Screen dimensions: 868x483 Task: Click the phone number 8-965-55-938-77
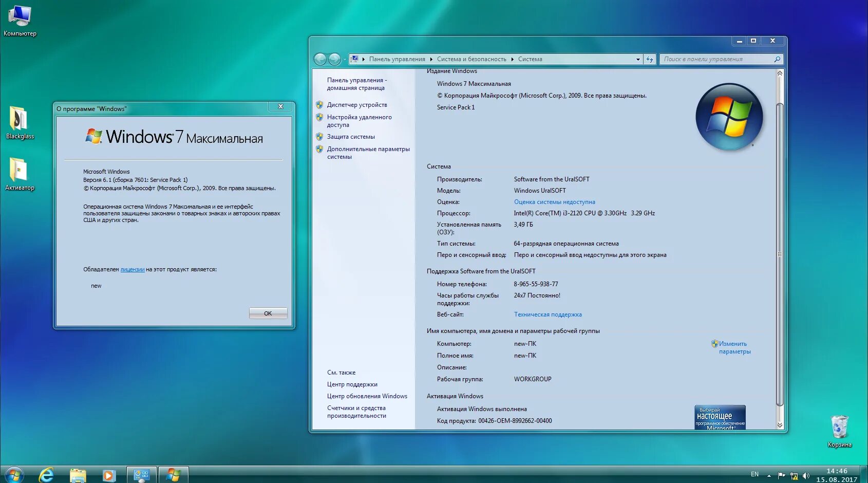pos(536,284)
